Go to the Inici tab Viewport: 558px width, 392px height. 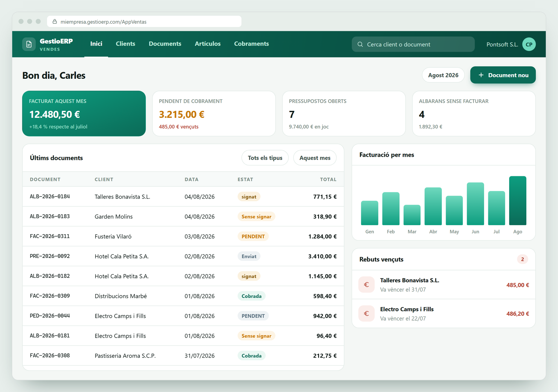96,44
